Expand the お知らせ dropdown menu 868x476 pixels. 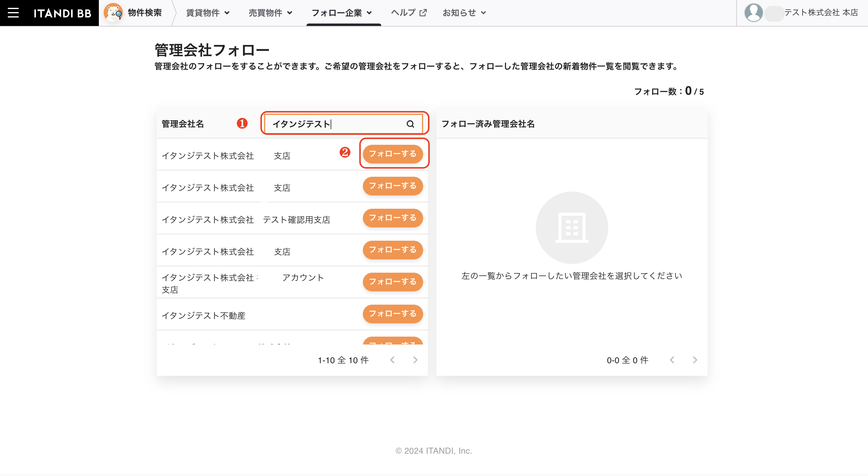coord(464,13)
